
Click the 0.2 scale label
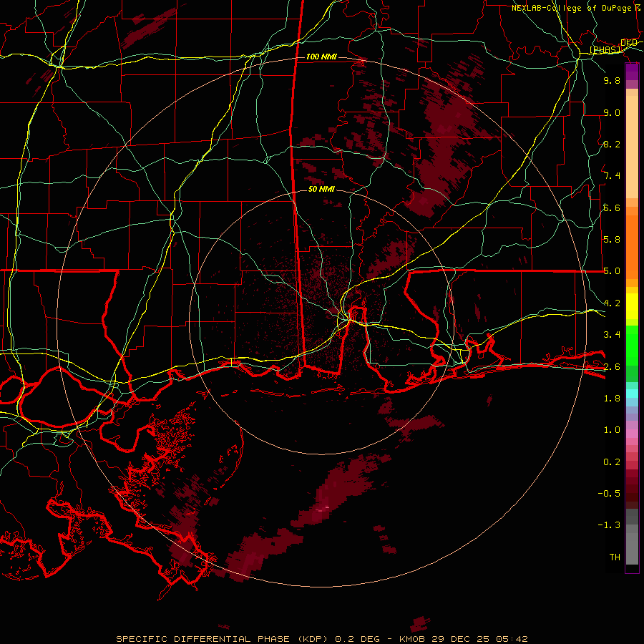pyautogui.click(x=612, y=462)
